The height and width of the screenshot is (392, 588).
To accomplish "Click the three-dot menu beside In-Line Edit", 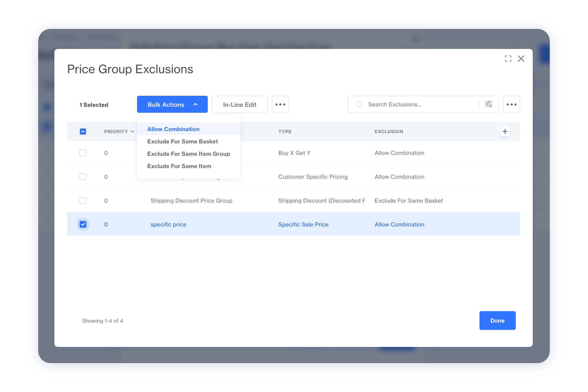I will tap(280, 104).
